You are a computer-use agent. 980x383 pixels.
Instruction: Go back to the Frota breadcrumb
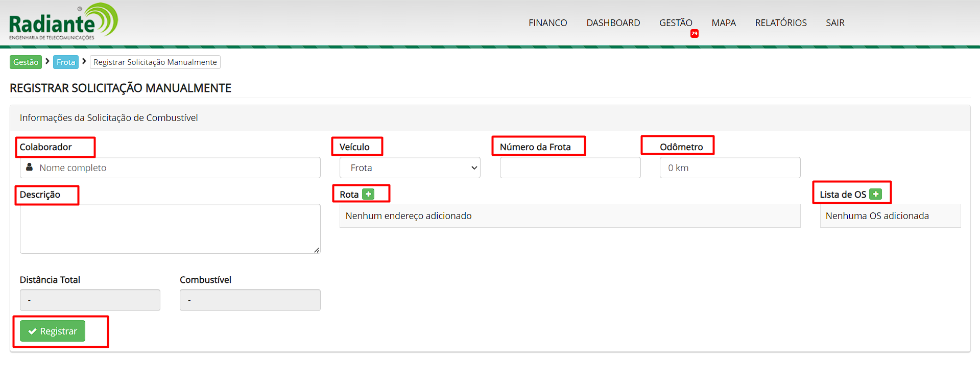[x=66, y=62]
